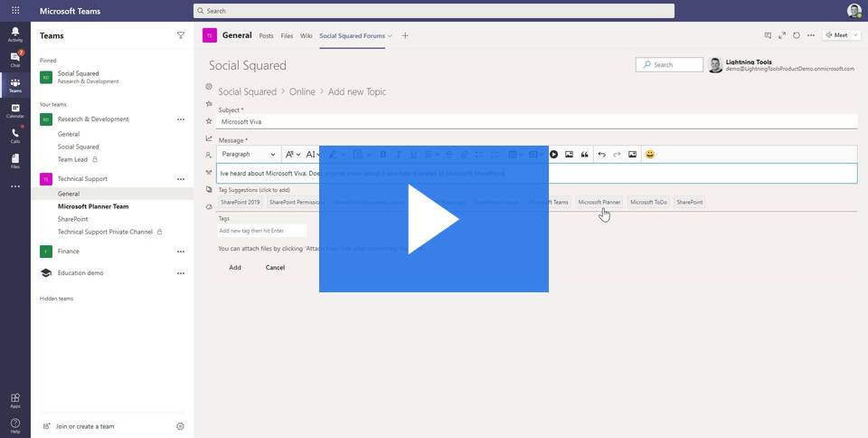868x438 pixels.
Task: Click the Meet button
Action: 836,35
